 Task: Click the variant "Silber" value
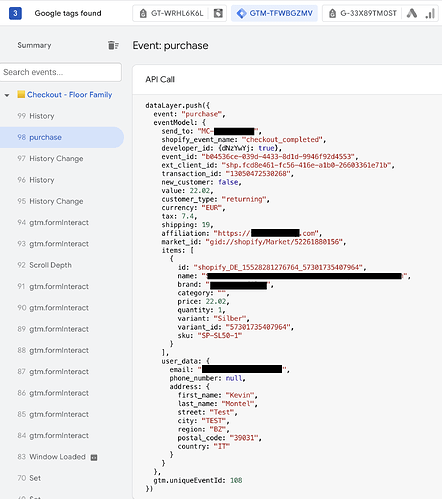pos(230,318)
